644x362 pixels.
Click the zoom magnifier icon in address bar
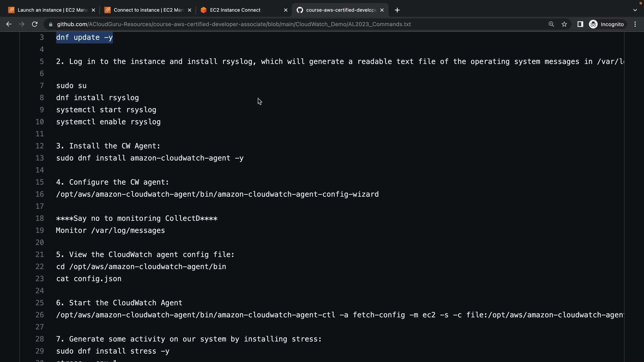click(x=551, y=24)
